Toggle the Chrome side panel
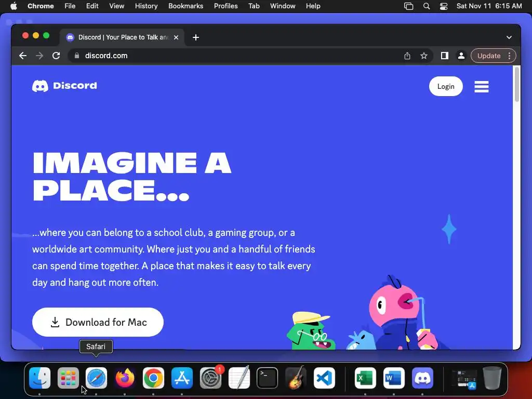 445,56
